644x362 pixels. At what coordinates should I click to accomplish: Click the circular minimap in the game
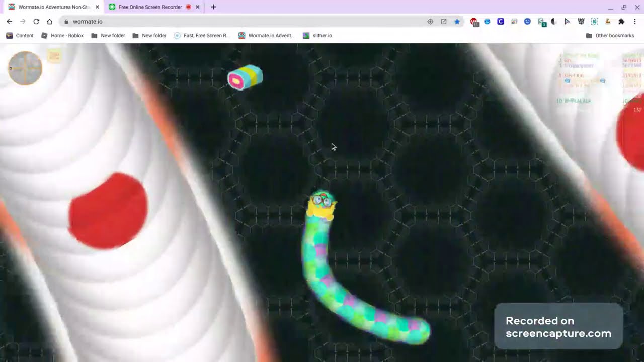pos(25,68)
